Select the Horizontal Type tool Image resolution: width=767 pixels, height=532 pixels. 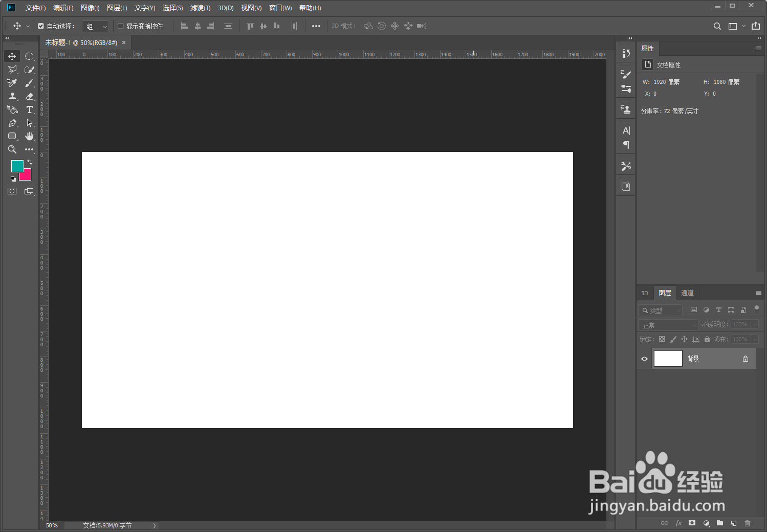(x=29, y=109)
